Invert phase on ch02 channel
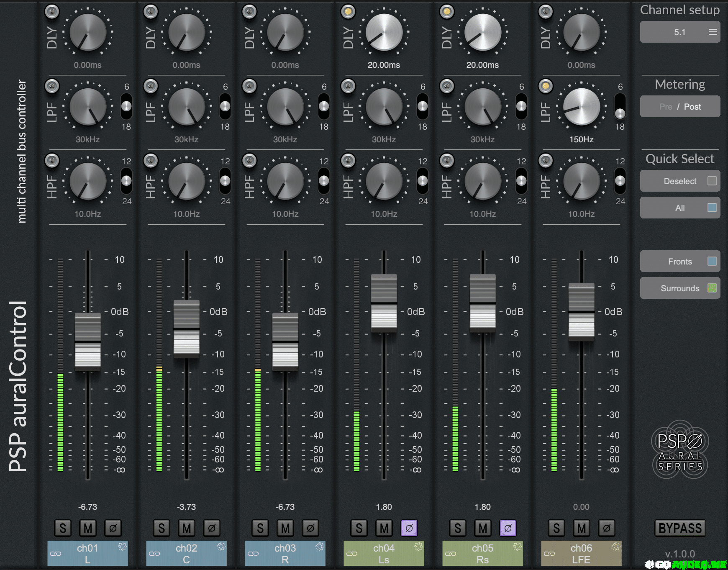 [x=212, y=528]
